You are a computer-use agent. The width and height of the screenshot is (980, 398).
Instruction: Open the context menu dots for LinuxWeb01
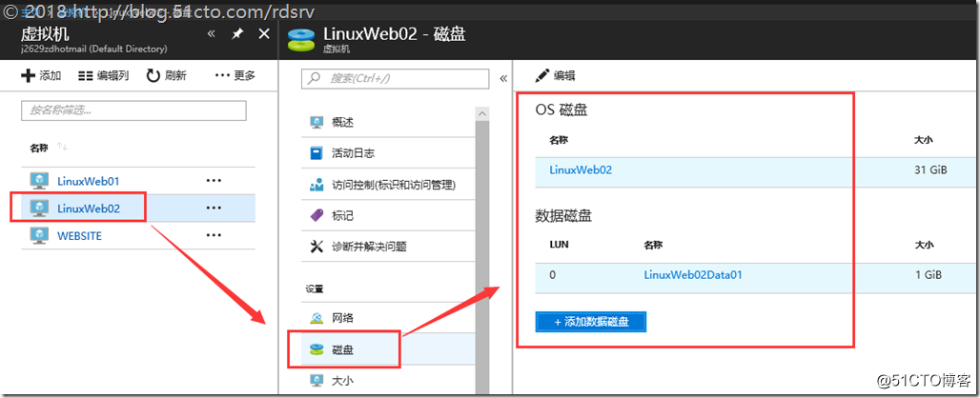[x=214, y=181]
